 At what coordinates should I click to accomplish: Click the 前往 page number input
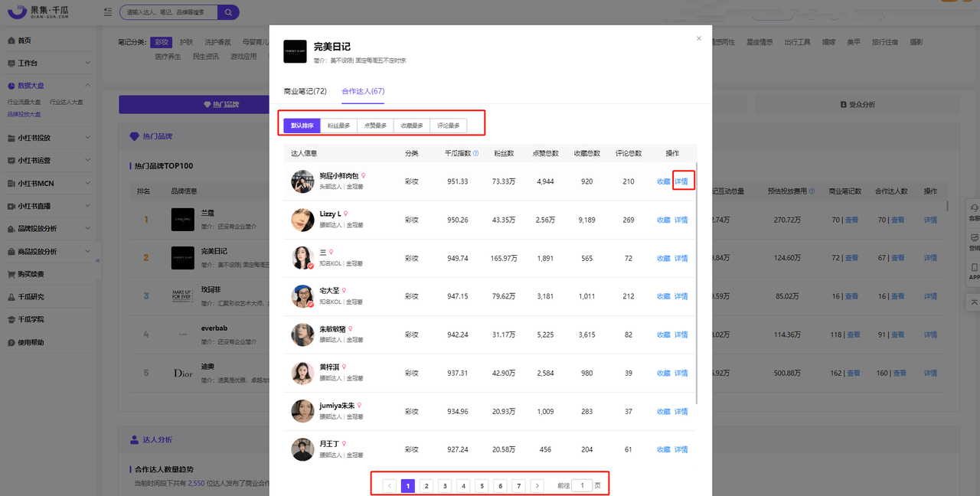(582, 485)
